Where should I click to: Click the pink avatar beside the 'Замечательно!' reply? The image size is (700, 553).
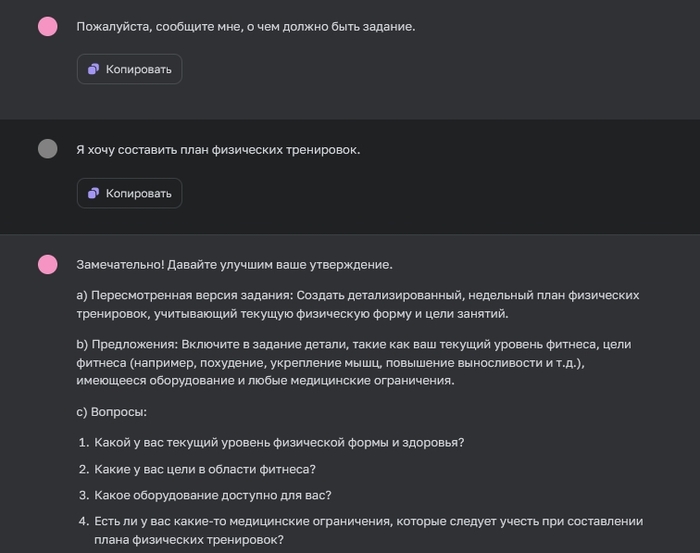point(47,264)
